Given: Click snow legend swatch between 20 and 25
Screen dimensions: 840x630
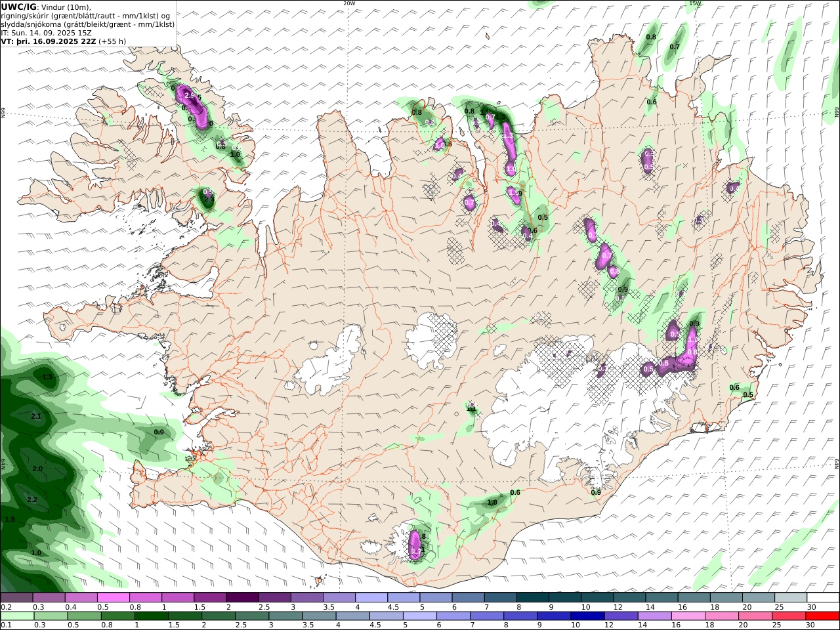Looking at the screenshot, I should coord(758,597).
